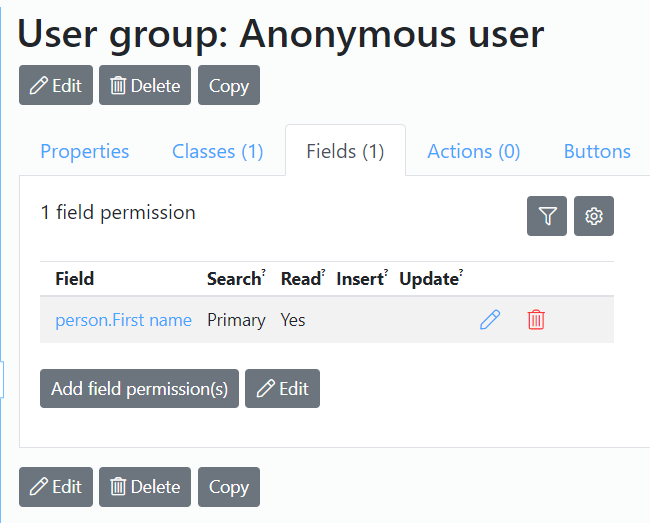The image size is (650, 523).
Task: Click Add field permission(s) button
Action: [139, 389]
